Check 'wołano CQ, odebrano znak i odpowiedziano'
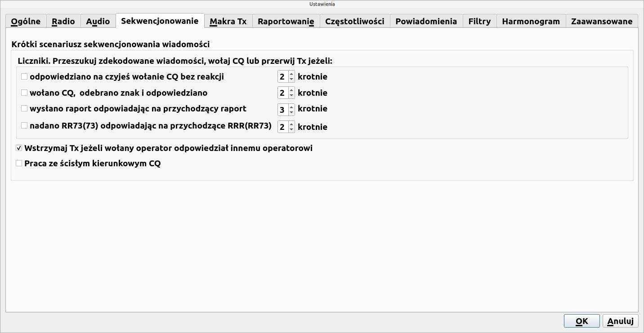Image resolution: width=644 pixels, height=333 pixels. coord(24,93)
